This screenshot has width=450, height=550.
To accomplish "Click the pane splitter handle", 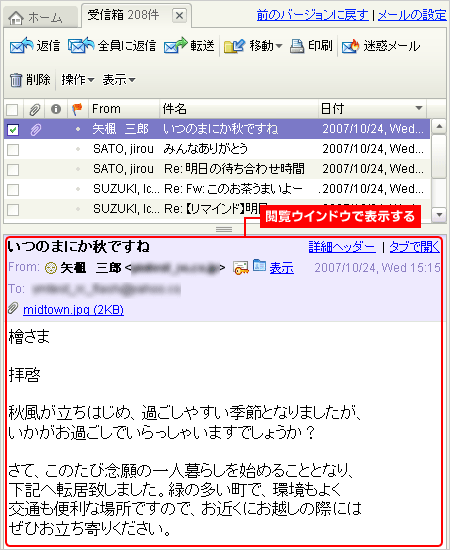I will click(x=224, y=229).
